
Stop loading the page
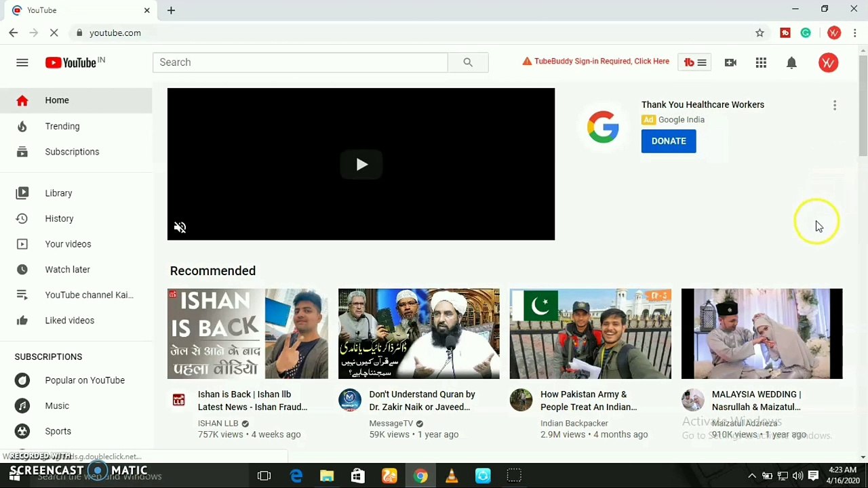55,33
